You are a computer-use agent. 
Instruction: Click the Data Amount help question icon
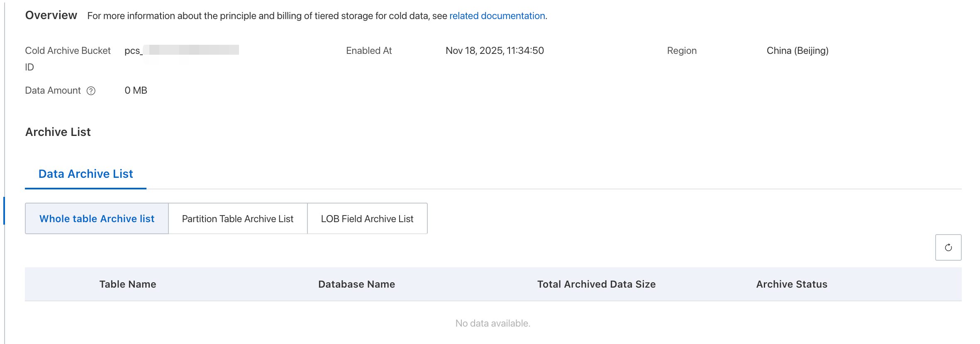pos(91,91)
